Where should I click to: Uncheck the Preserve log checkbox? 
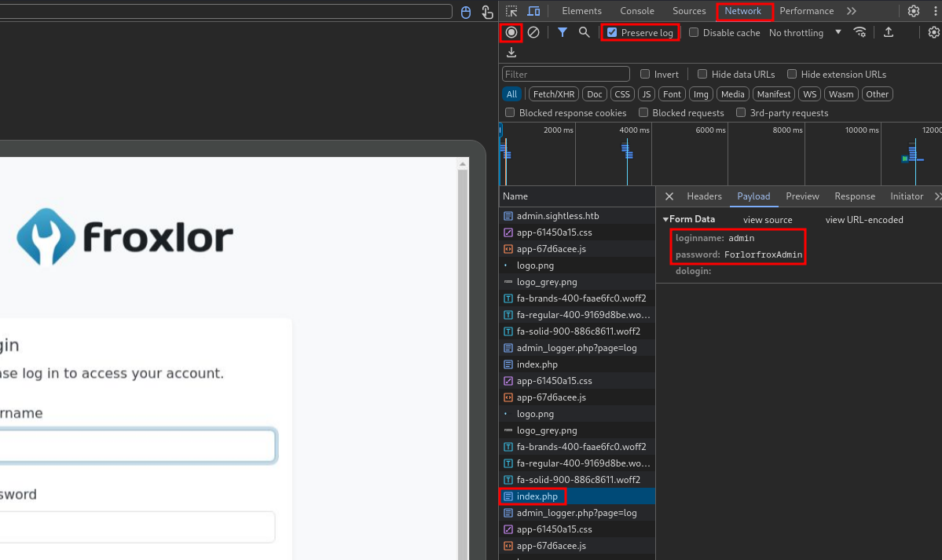pyautogui.click(x=613, y=33)
